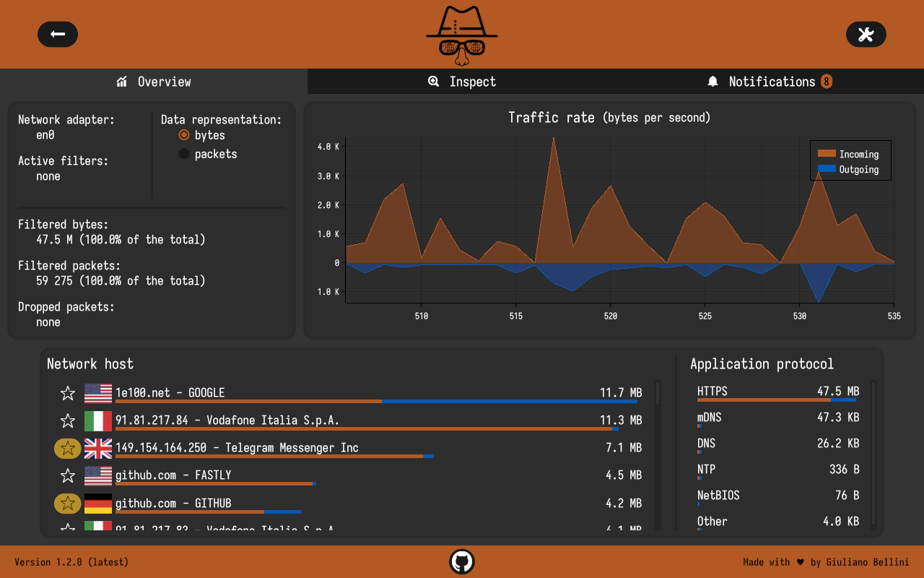Click the NetBIOS protocol entry
Screen dimensions: 924x578
(x=778, y=496)
